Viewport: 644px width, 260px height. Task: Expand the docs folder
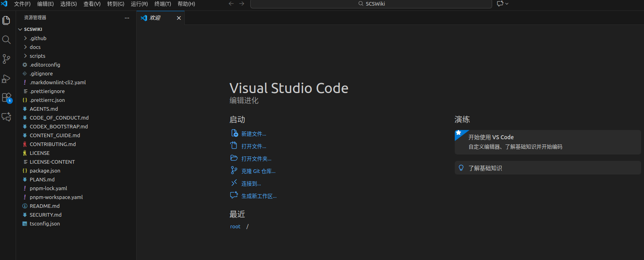click(x=25, y=47)
